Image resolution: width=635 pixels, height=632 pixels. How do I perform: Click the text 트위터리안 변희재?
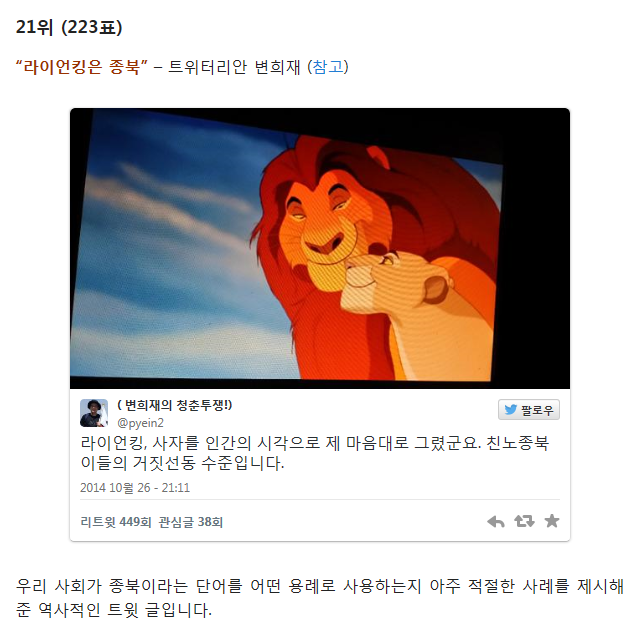click(234, 67)
